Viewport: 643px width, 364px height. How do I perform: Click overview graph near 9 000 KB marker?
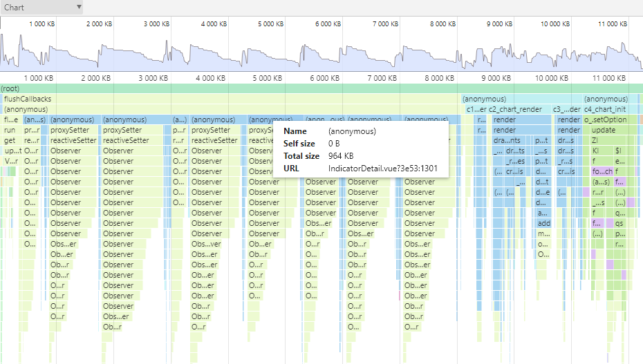pyautogui.click(x=499, y=51)
